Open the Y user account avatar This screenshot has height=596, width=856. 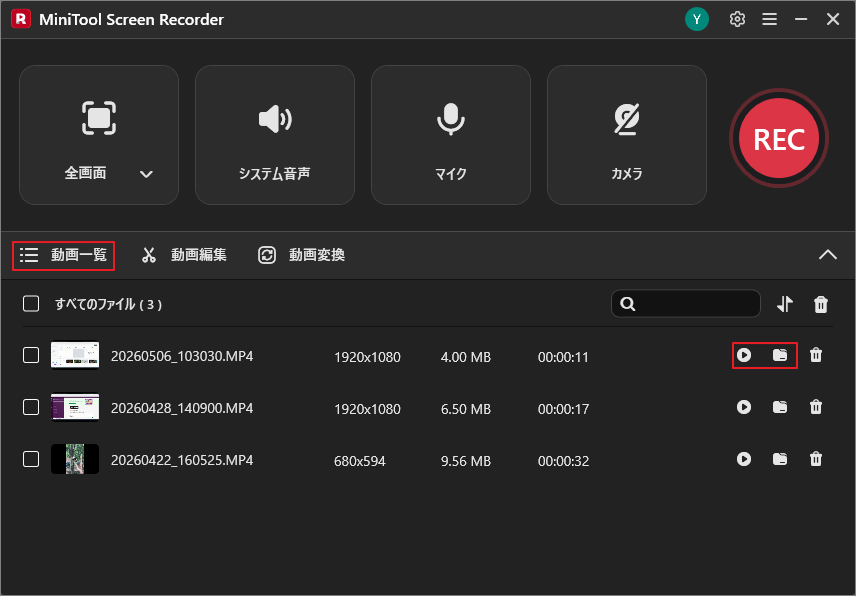click(697, 20)
